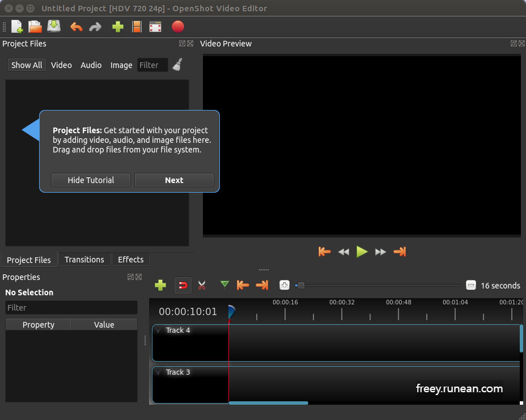This screenshot has height=420, width=526.
Task: Open the film strip profile icon
Action: coord(137,27)
